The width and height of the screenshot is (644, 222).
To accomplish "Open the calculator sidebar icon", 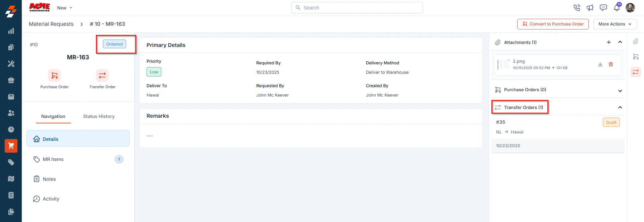I will click(11, 195).
